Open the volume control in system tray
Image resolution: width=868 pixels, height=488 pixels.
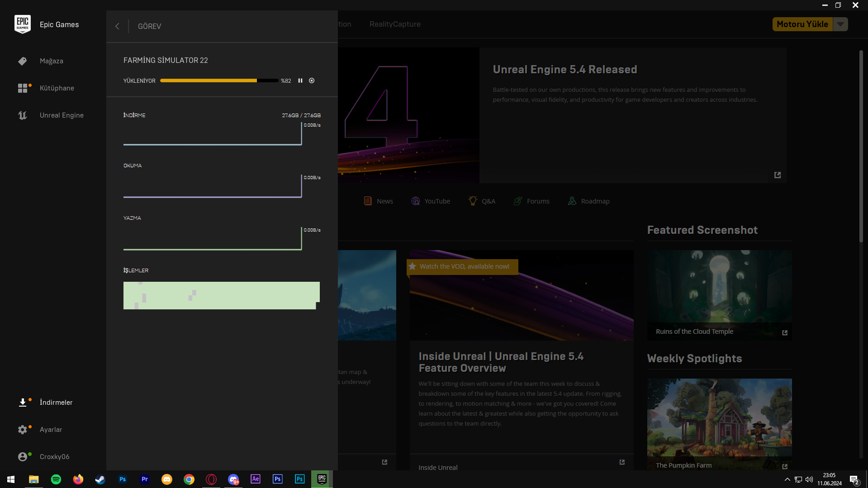point(809,479)
